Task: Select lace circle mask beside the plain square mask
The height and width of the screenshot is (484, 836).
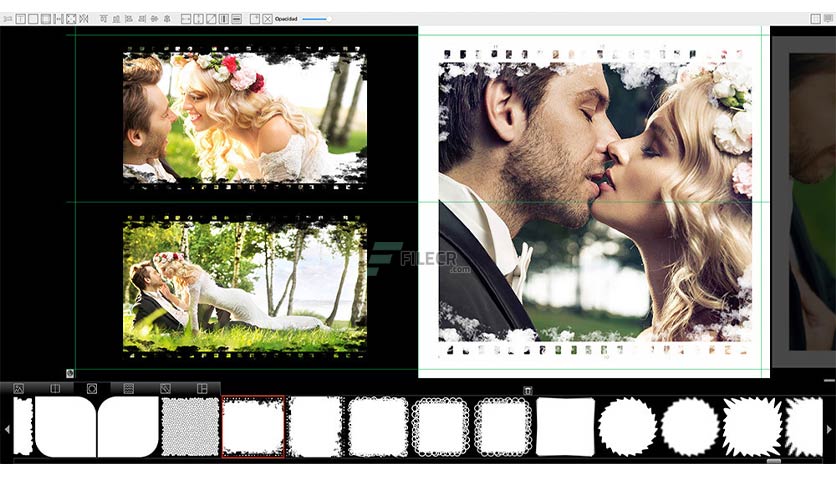Action: pyautogui.click(x=503, y=427)
